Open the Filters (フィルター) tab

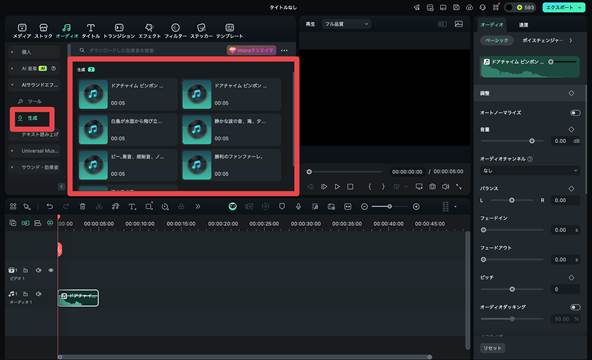pos(175,31)
